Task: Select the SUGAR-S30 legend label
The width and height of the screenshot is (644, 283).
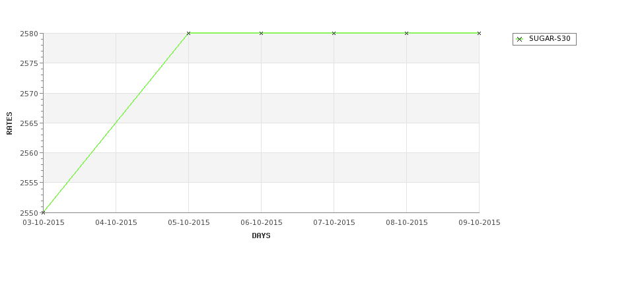Action: 550,39
